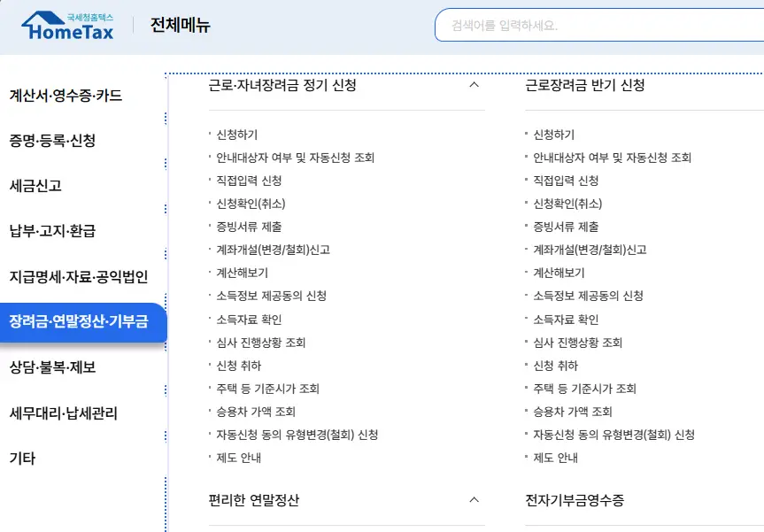Screen dimensions: 764x532
Task: Collapse the 편리한 연말정산 section
Action: [x=475, y=499]
